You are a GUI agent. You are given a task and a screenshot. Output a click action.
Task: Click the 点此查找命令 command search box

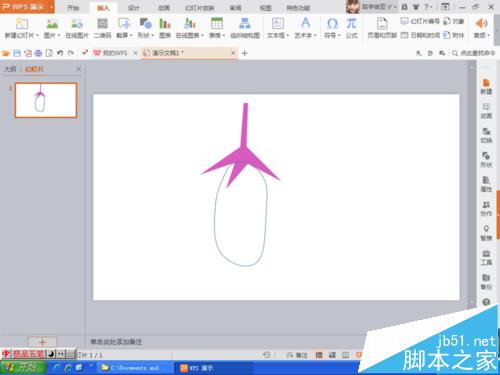coord(474,53)
